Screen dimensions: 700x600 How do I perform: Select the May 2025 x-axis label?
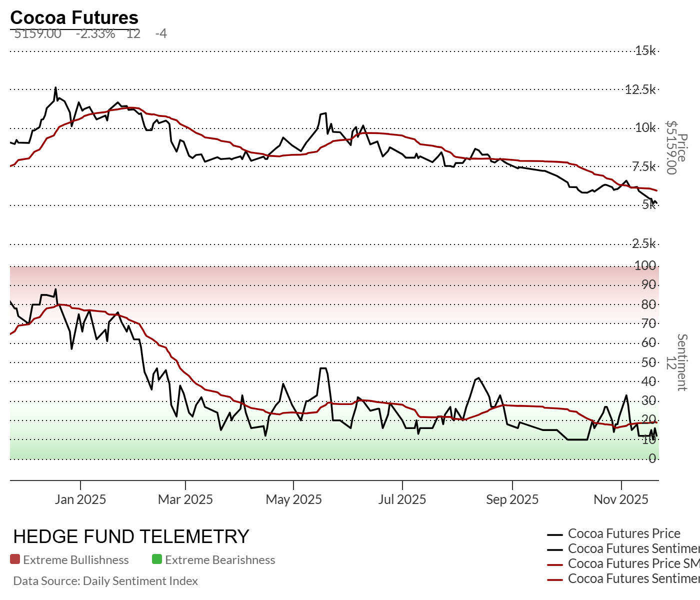[293, 499]
